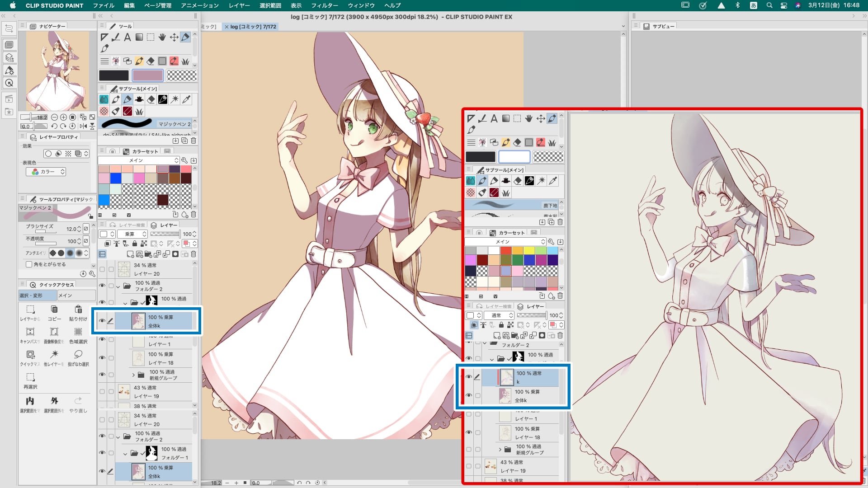Open the inset's 通常 blend mode dropdown

click(x=499, y=315)
